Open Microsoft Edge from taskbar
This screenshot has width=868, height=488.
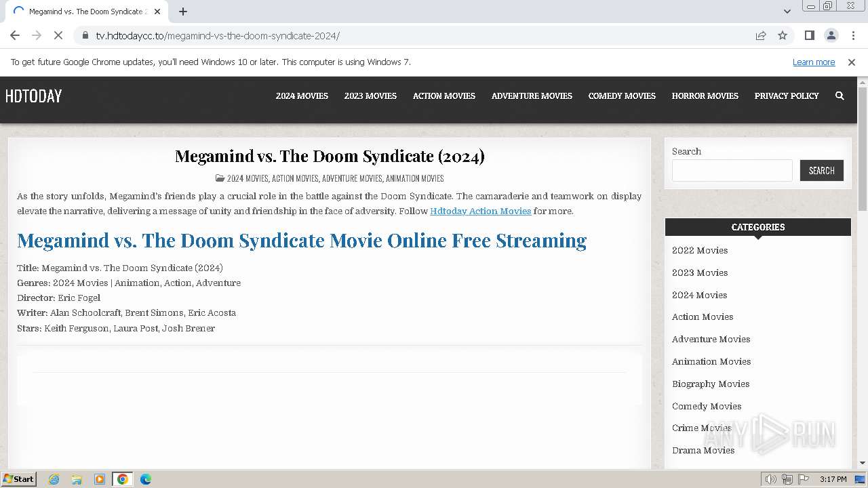[x=145, y=479]
